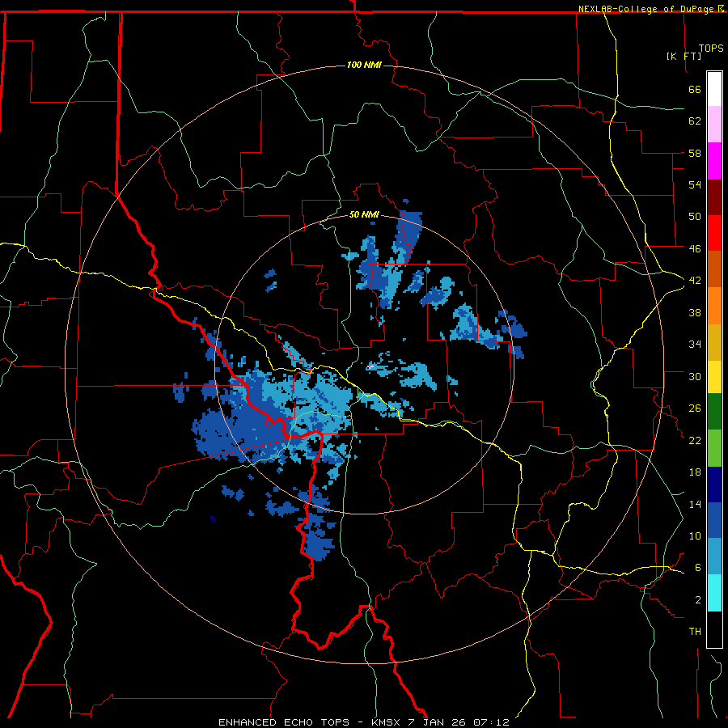
Task: Select the legend value 14
Action: 695,504
